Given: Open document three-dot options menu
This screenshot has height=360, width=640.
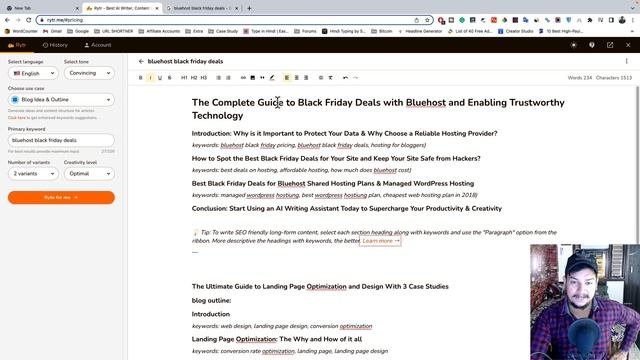Looking at the screenshot, I should pos(627,61).
